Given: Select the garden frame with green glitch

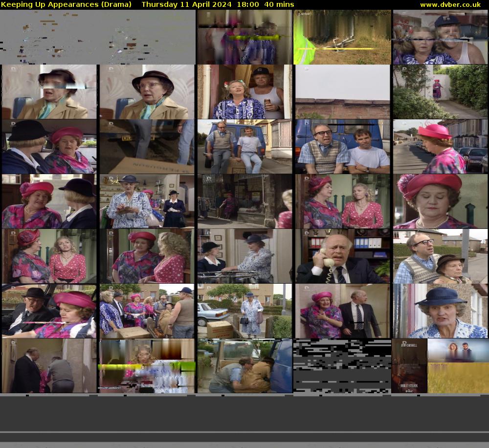Looking at the screenshot, I should point(342,37).
